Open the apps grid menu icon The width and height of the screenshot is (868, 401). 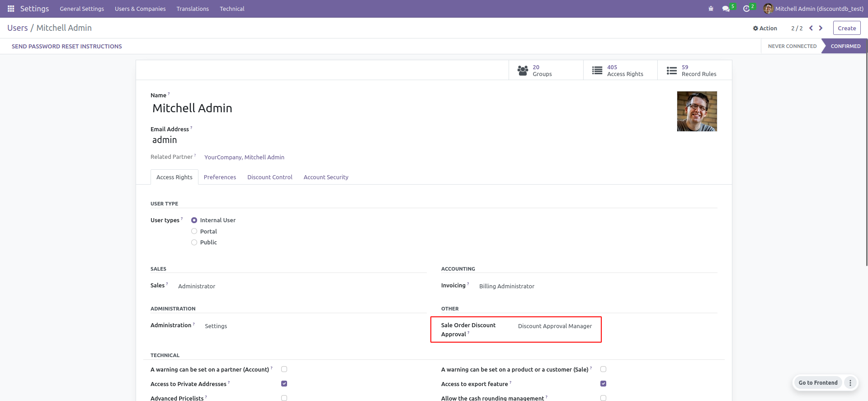click(11, 9)
